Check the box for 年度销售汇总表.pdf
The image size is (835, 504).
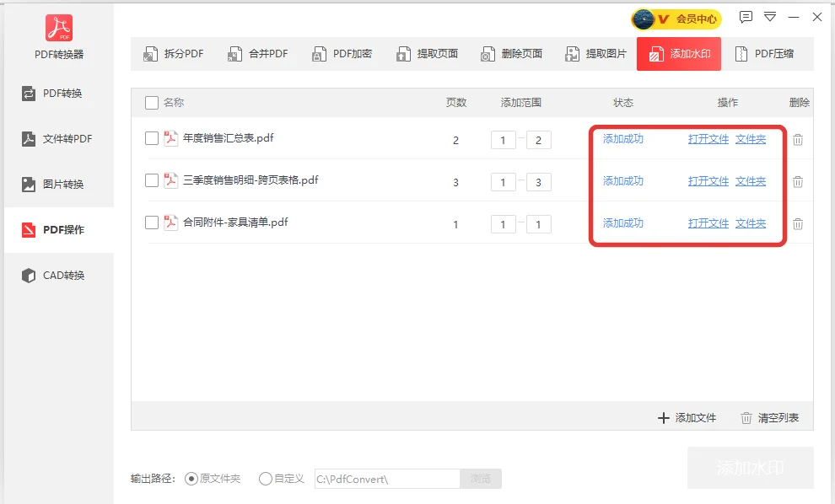click(152, 138)
